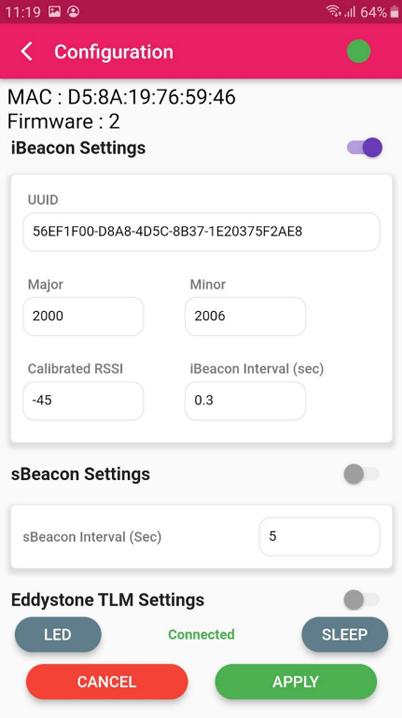The width and height of the screenshot is (402, 718).
Task: Tap the battery icon in status bar
Action: [394, 12]
